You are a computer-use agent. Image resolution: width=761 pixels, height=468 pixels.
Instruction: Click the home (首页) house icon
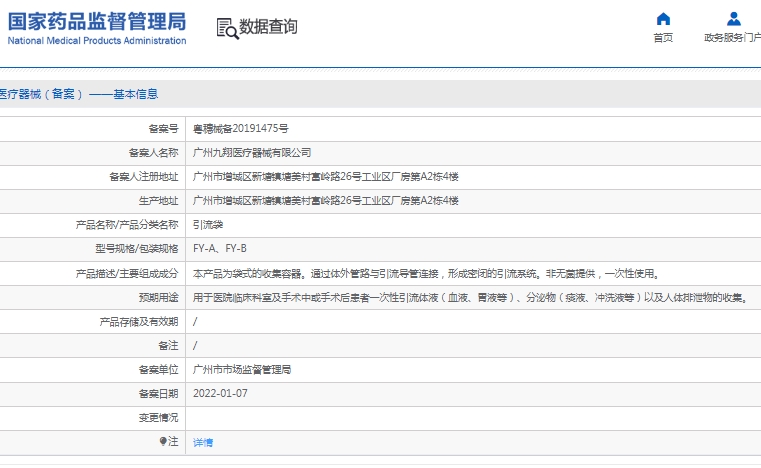tap(663, 19)
